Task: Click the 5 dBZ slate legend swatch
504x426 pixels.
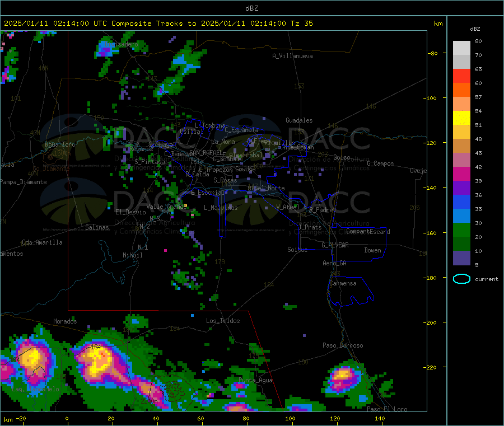Action: [x=461, y=258]
